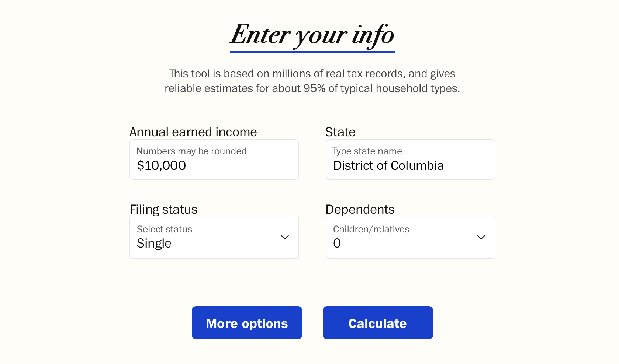
Task: Click the "Numbers may be rounded" hint
Action: point(191,151)
